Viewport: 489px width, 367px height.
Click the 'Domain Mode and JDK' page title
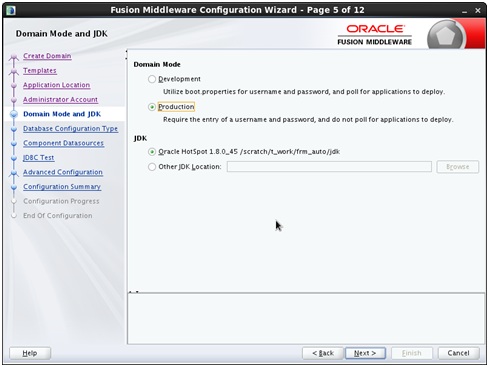pos(62,34)
